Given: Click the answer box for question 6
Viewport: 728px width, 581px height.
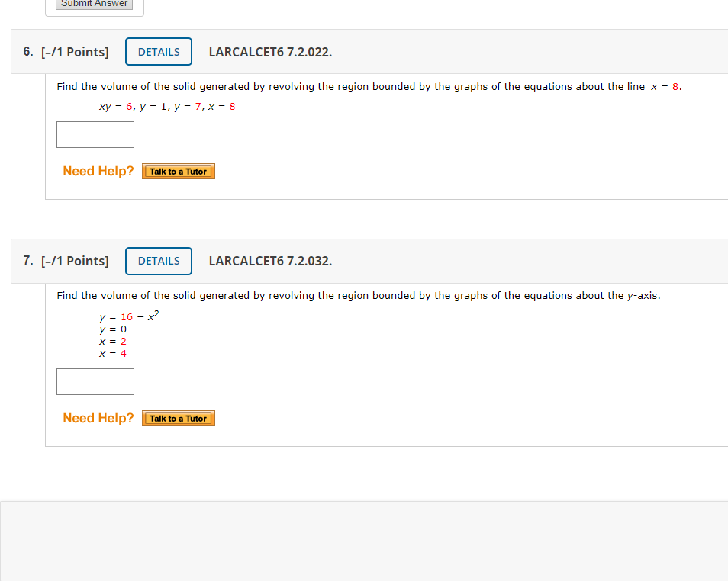Looking at the screenshot, I should coord(95,134).
